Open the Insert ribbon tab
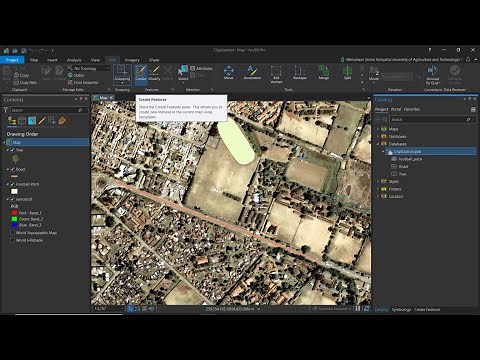This screenshot has height=360, width=480. click(52, 60)
